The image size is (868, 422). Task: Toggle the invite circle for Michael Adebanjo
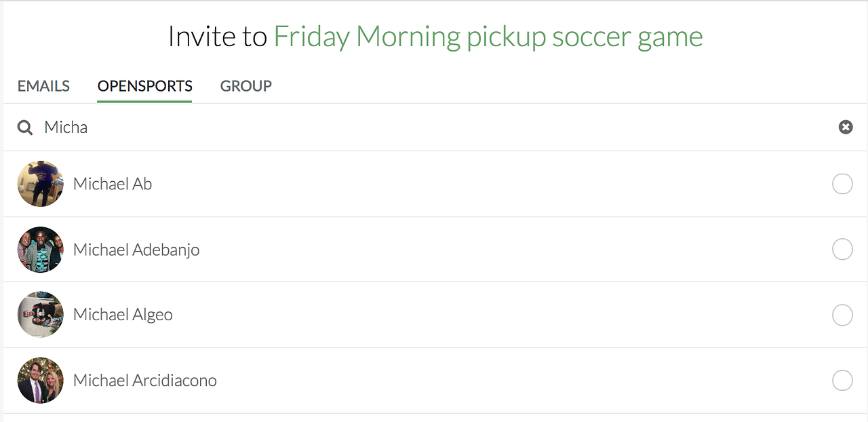pyautogui.click(x=842, y=250)
